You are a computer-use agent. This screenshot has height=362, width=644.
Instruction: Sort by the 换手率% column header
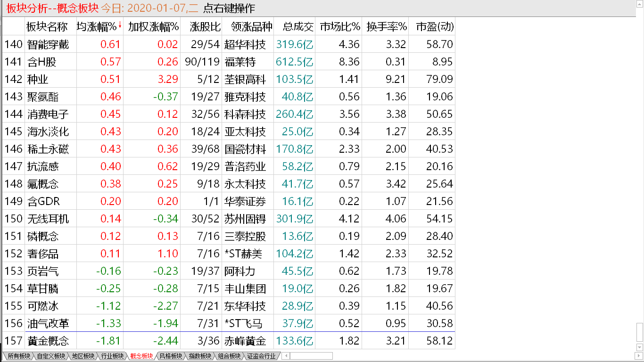(x=387, y=27)
